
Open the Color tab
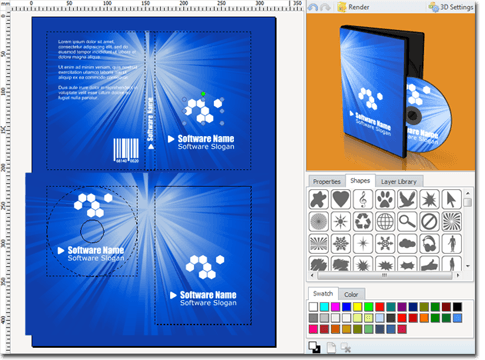[x=351, y=295]
